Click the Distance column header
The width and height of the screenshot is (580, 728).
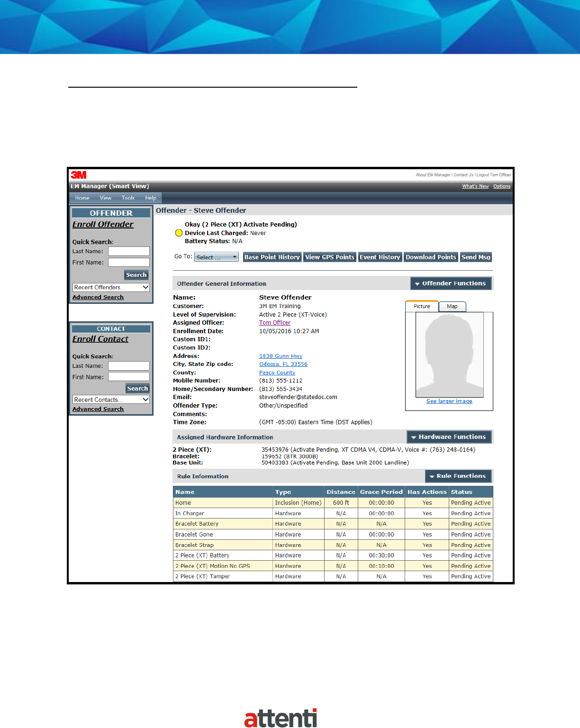click(341, 492)
